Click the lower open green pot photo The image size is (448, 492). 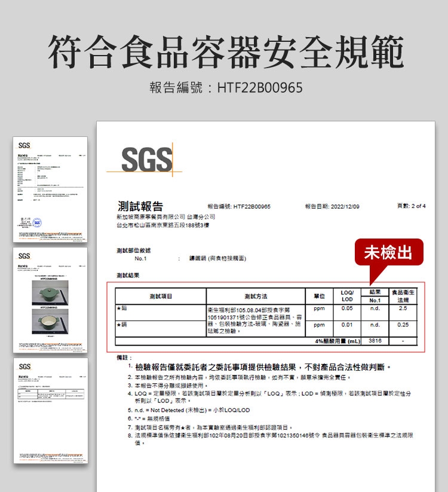(50, 323)
